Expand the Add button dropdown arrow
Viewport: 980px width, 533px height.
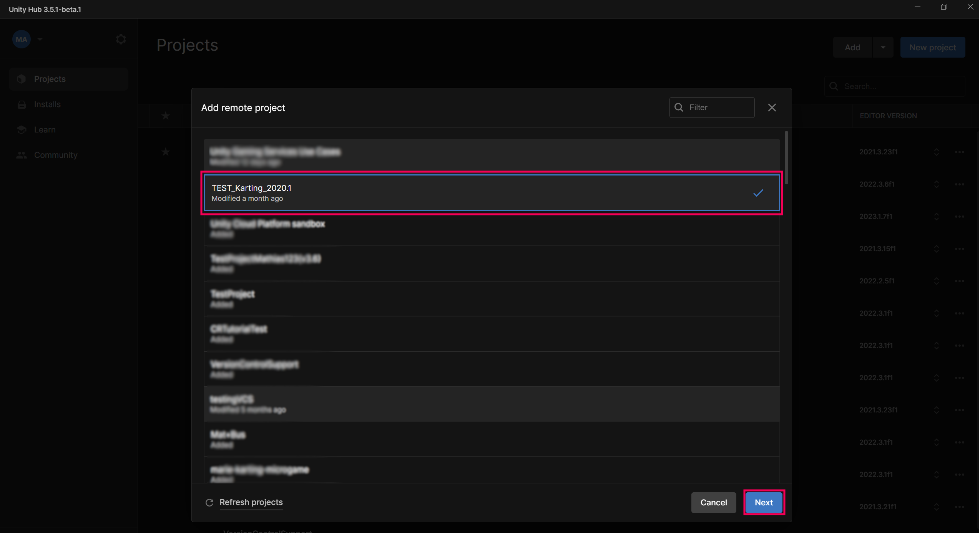[x=883, y=48]
